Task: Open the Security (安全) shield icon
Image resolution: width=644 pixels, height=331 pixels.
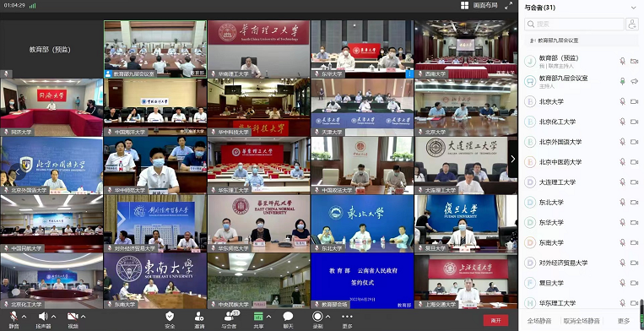Action: pyautogui.click(x=170, y=316)
